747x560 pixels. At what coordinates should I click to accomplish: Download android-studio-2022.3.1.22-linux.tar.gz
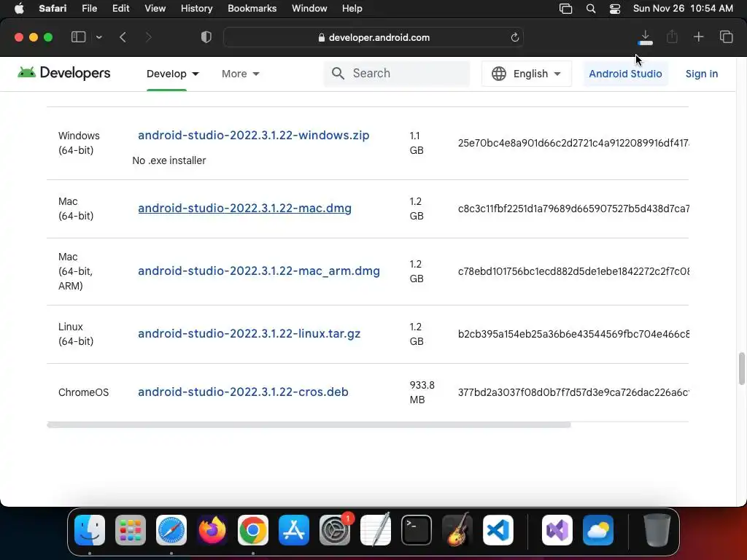coord(249,334)
